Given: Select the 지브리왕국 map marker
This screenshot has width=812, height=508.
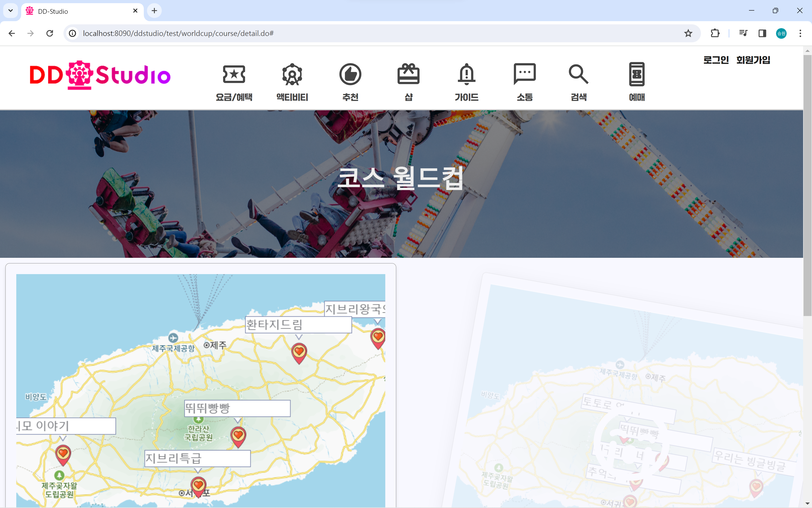Looking at the screenshot, I should [x=378, y=338].
